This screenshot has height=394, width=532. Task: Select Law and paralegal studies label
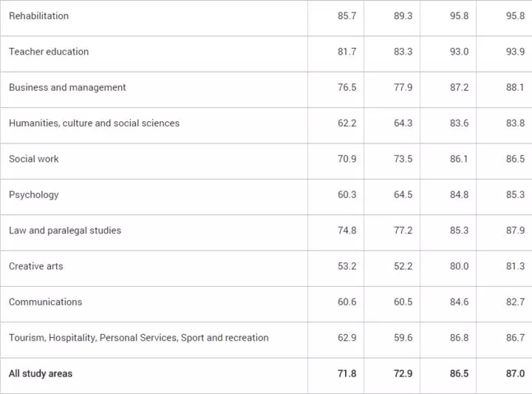[x=65, y=231]
